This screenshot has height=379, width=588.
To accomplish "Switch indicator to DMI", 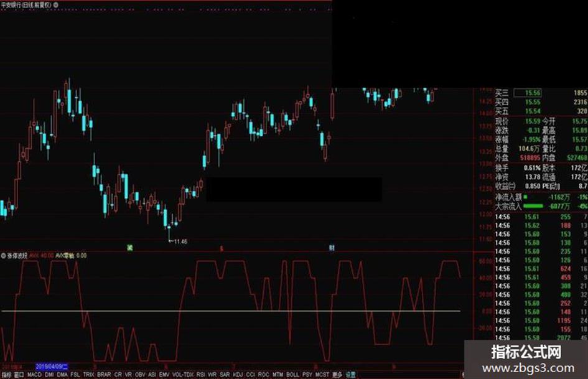I will coord(49,375).
